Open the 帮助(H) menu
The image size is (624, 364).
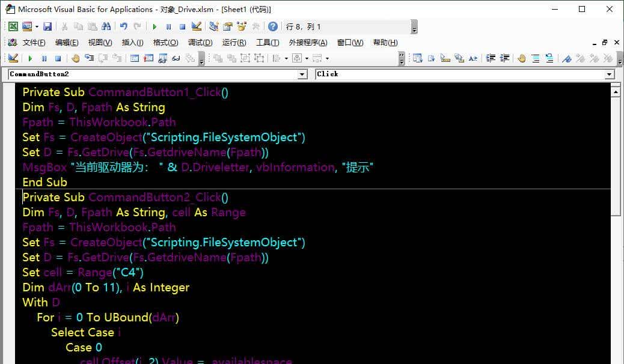coord(385,43)
